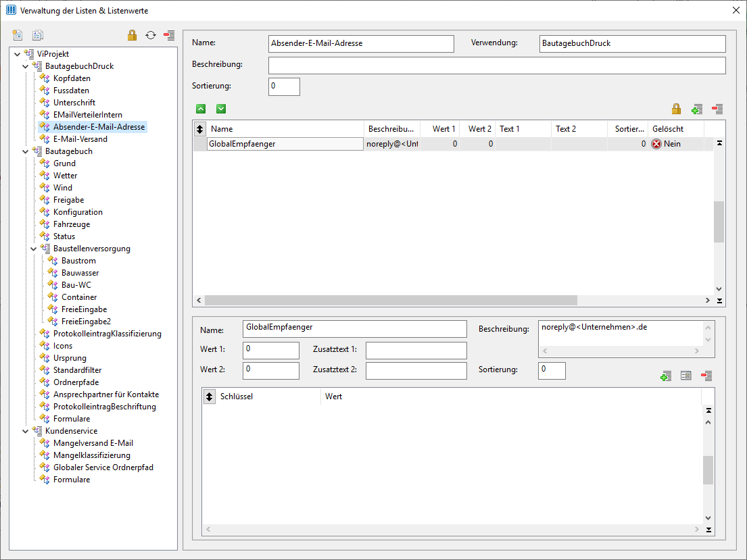Click the Gelöscht column header
The height and width of the screenshot is (560, 747).
pyautogui.click(x=676, y=128)
